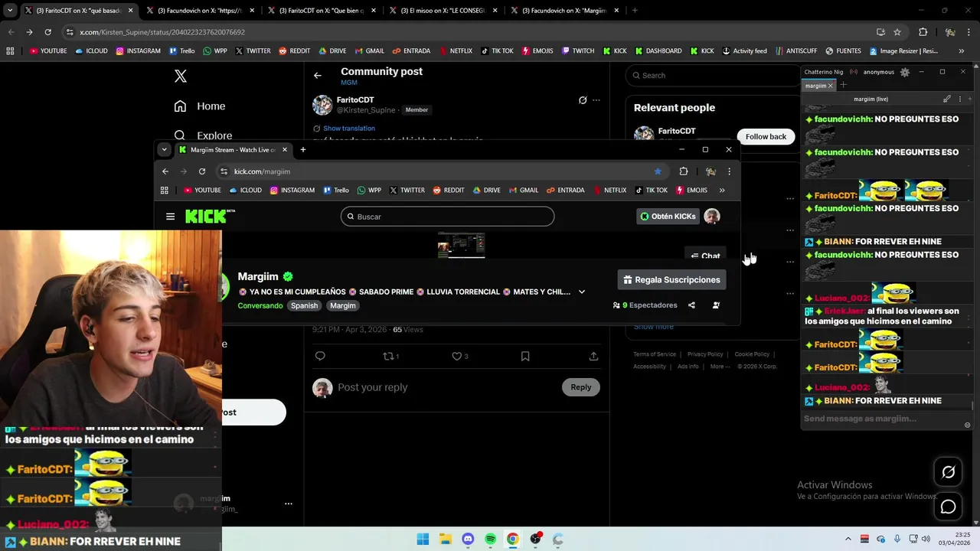Switch to Facundovich "Margiim" tab
This screenshot has width=980, height=551.
coord(563,11)
